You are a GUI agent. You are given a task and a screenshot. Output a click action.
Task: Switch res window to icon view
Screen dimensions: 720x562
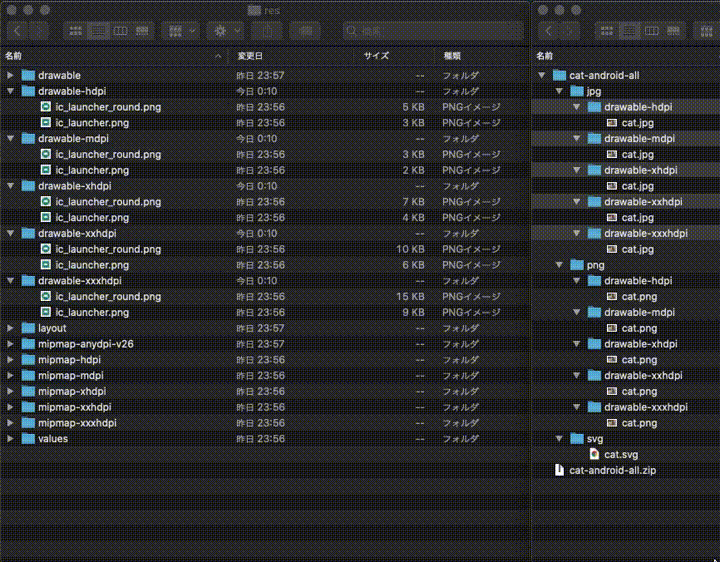[75, 31]
